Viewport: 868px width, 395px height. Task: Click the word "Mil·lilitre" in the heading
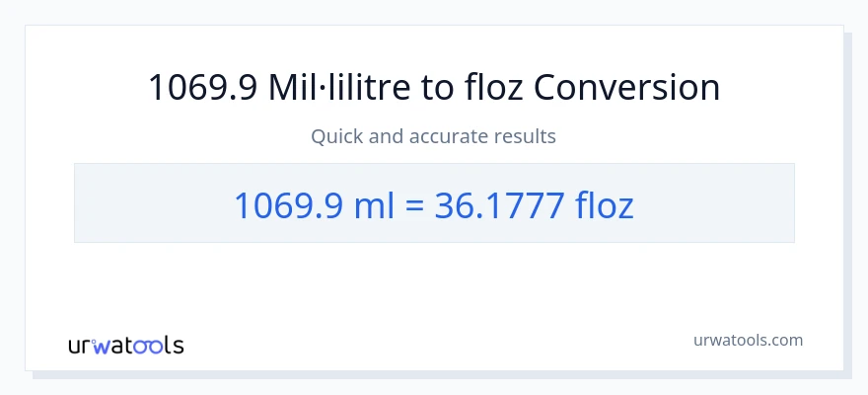pos(333,88)
